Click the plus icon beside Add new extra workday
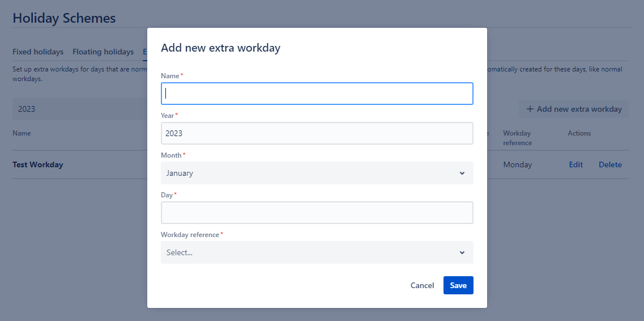This screenshot has width=644, height=321. pyautogui.click(x=530, y=109)
